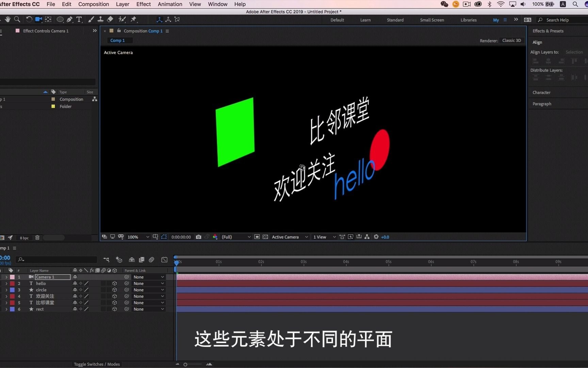Activate World Axis Mode
Image resolution: width=588 pixels, height=368 pixels.
pyautogui.click(x=168, y=19)
